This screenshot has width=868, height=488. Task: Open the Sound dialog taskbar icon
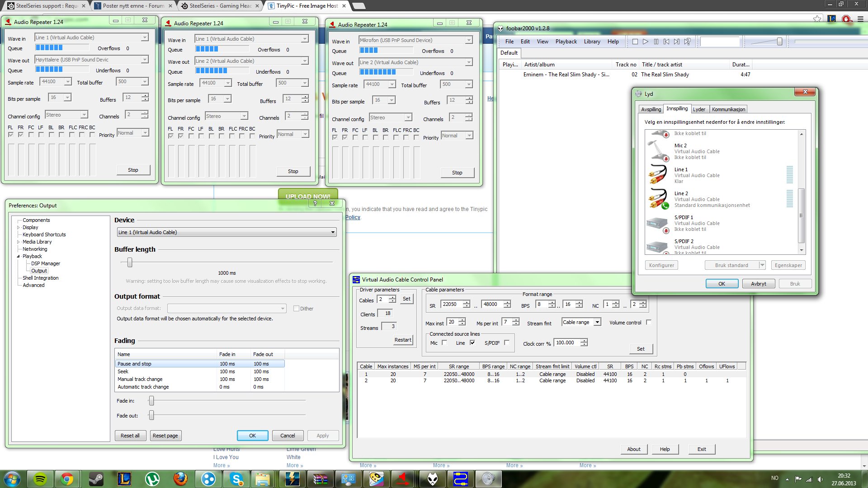[488, 479]
